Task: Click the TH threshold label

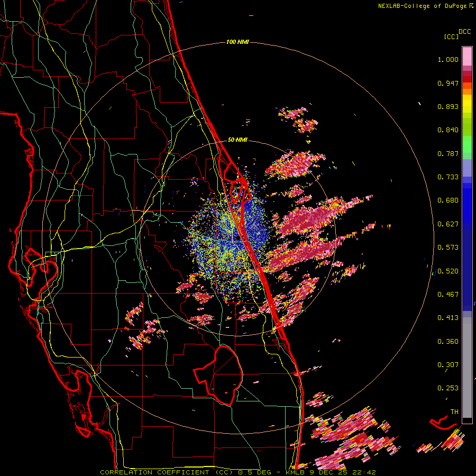Action: [x=454, y=412]
